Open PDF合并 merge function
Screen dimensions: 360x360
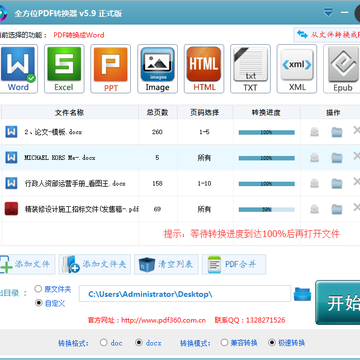pos(234,264)
